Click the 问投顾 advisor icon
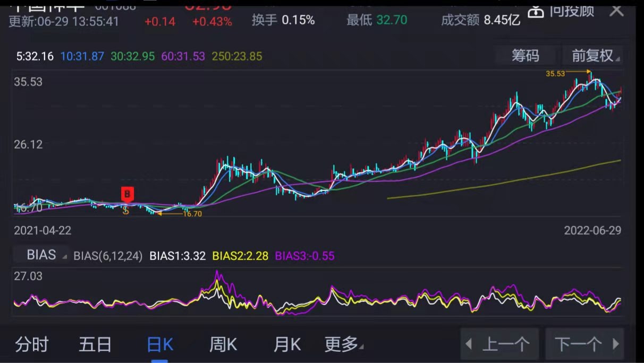 point(537,12)
